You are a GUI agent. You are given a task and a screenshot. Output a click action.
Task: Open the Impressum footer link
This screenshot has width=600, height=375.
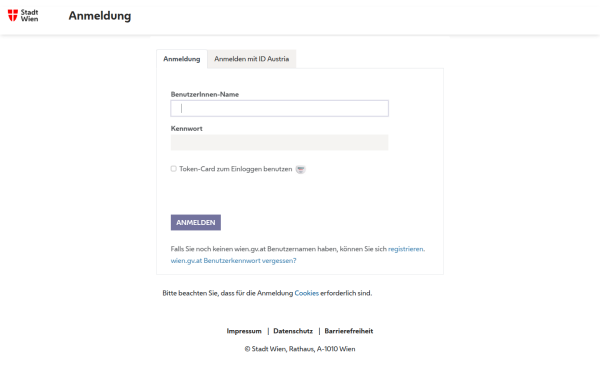(x=244, y=331)
